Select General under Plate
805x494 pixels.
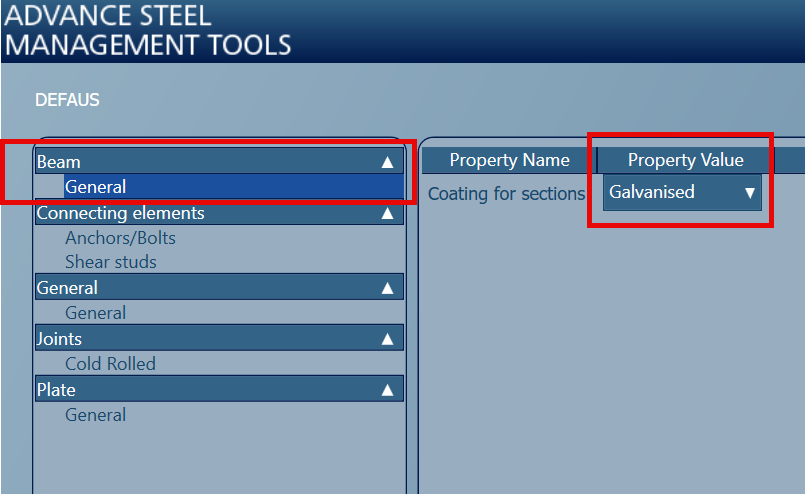(x=95, y=414)
